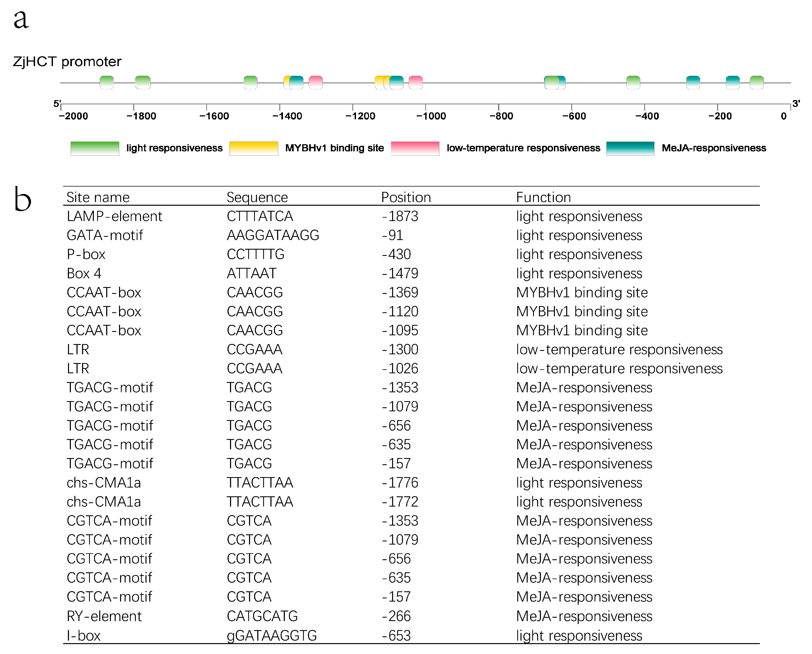The height and width of the screenshot is (654, 812).
Task: Click the pink low-temperature responsiveness legend swatch
Action: (x=415, y=148)
